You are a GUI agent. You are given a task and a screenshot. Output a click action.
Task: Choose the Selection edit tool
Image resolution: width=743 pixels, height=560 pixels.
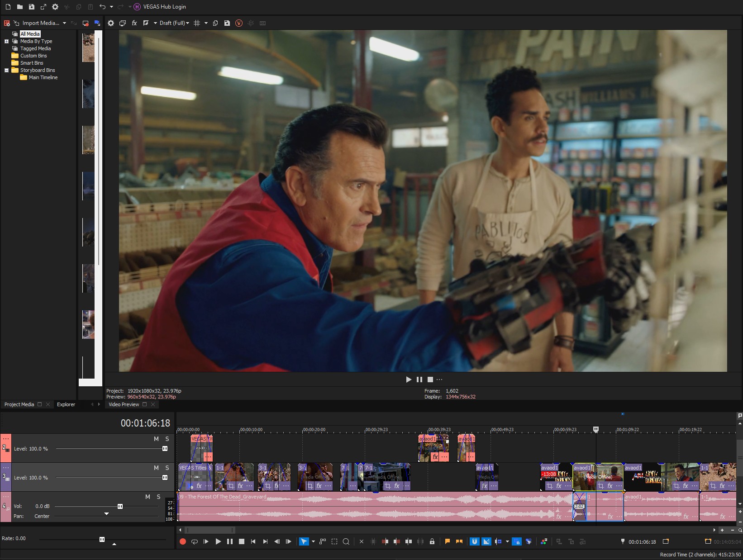pyautogui.click(x=334, y=541)
